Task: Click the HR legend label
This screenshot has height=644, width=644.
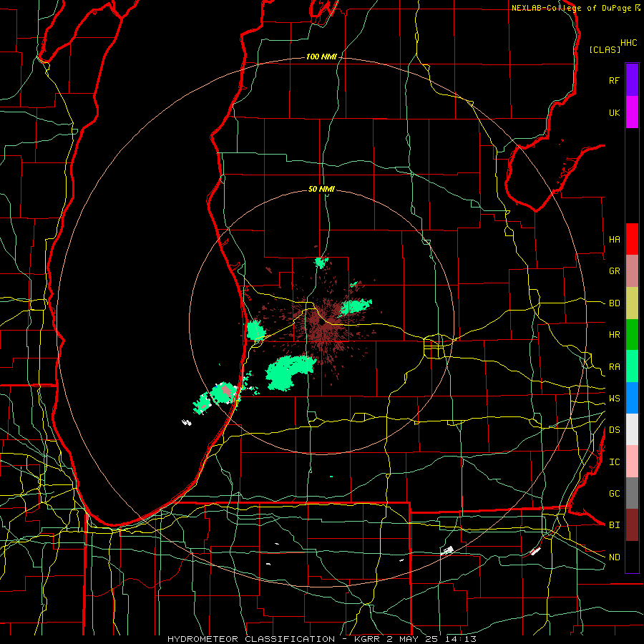Action: click(614, 335)
